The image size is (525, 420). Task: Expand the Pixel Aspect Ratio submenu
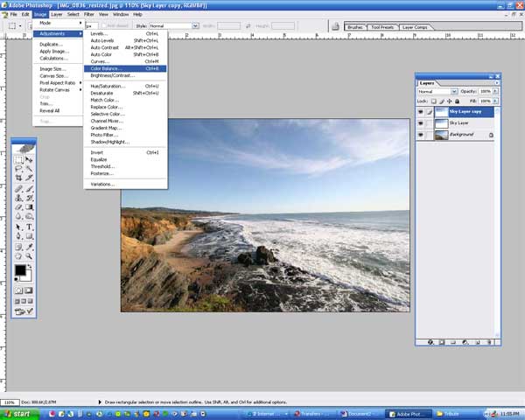pos(59,83)
